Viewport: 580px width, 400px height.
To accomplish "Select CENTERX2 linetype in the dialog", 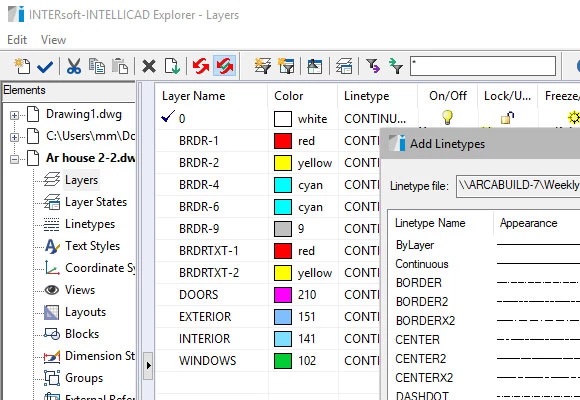I will click(424, 377).
